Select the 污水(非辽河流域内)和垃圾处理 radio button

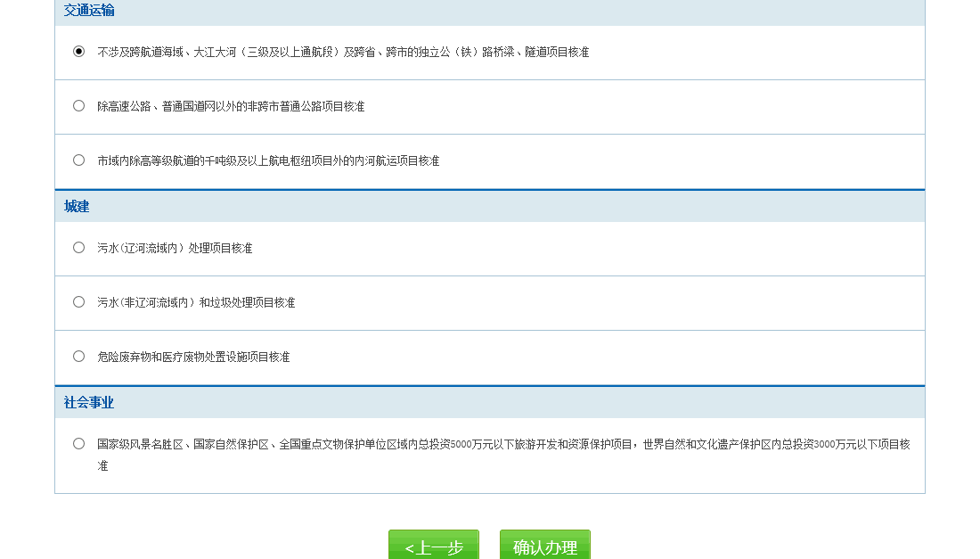[x=78, y=302]
